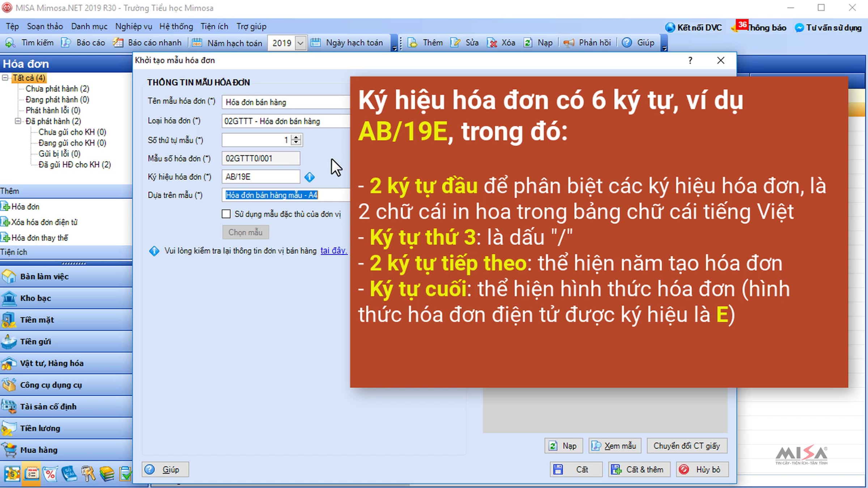Screen dimensions: 868x488
Task: Click the Ngày hạch toán calendar icon
Action: (315, 43)
